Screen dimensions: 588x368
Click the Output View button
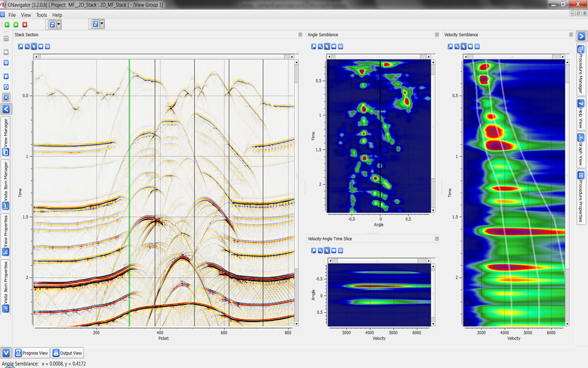(x=67, y=353)
